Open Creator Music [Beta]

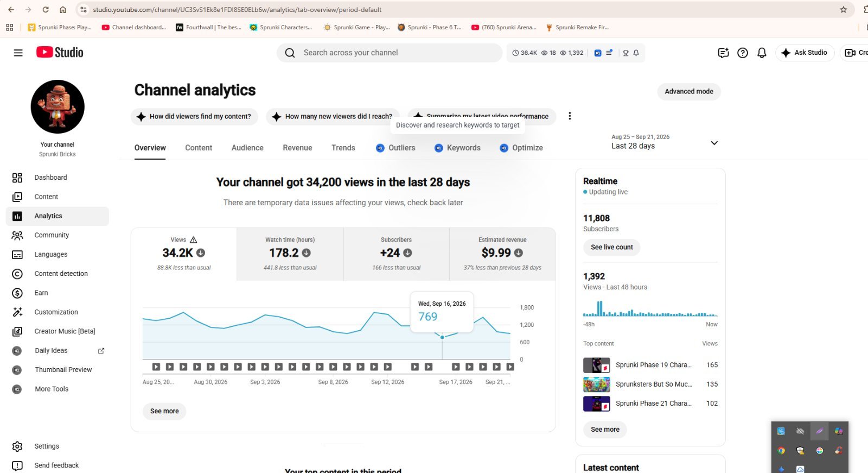coord(57,331)
